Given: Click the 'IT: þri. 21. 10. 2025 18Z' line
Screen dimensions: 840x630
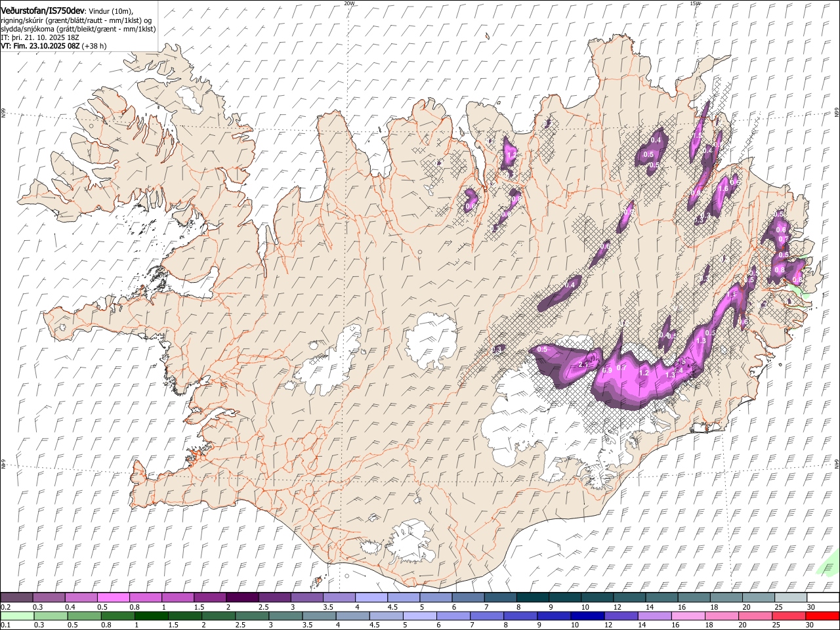Looking at the screenshot, I should tap(41, 37).
